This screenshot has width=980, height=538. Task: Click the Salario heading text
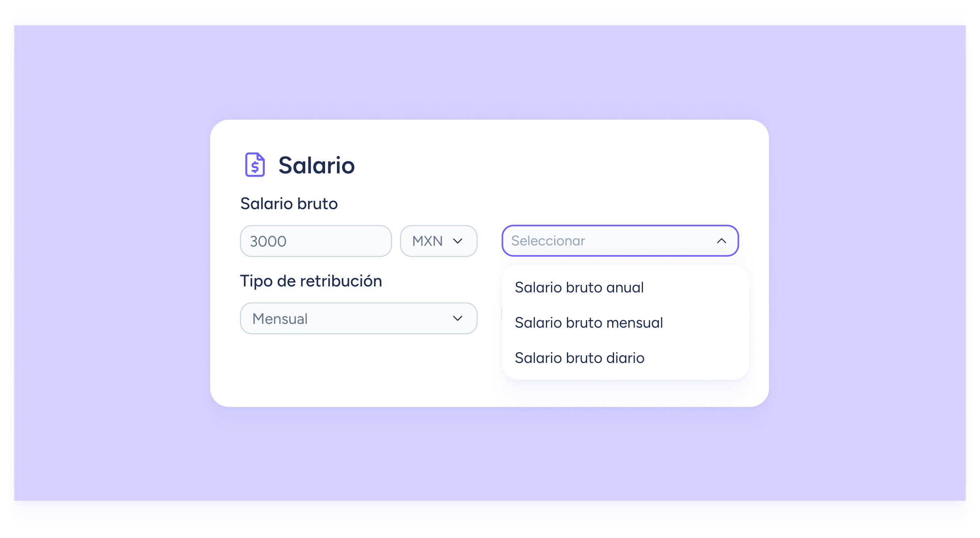tap(316, 165)
